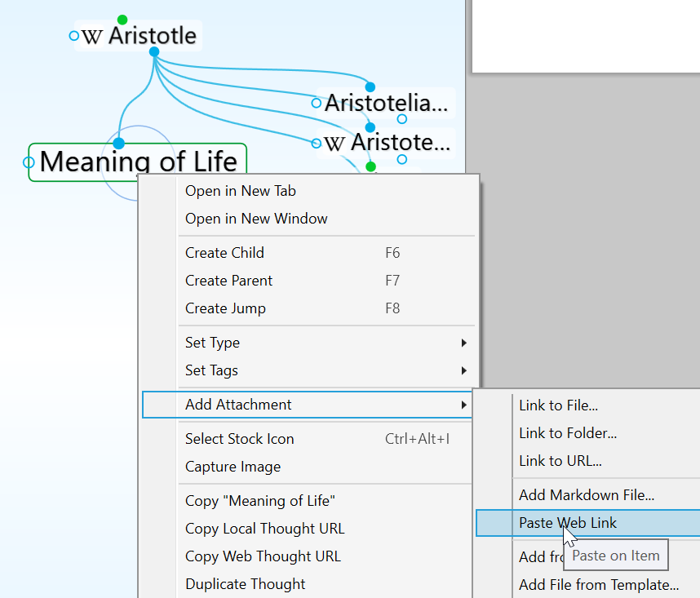Click the jump gate left of Meaning of Life

click(29, 162)
